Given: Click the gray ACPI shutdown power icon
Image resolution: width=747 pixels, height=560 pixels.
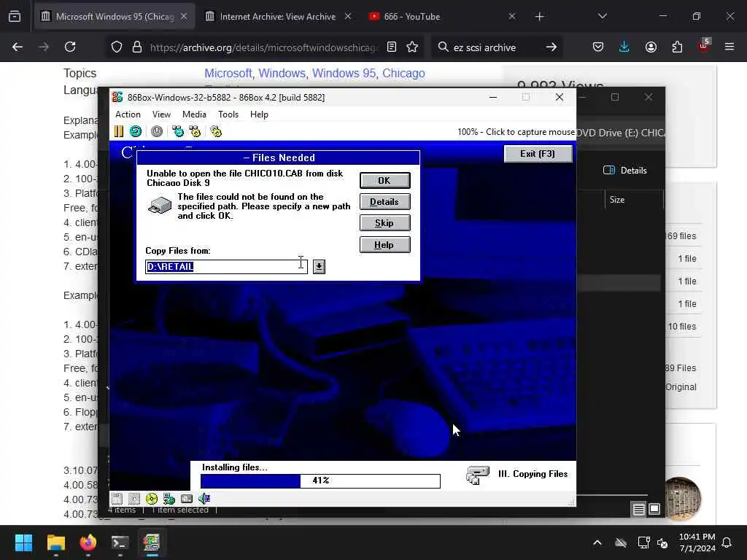Looking at the screenshot, I should click(x=157, y=131).
